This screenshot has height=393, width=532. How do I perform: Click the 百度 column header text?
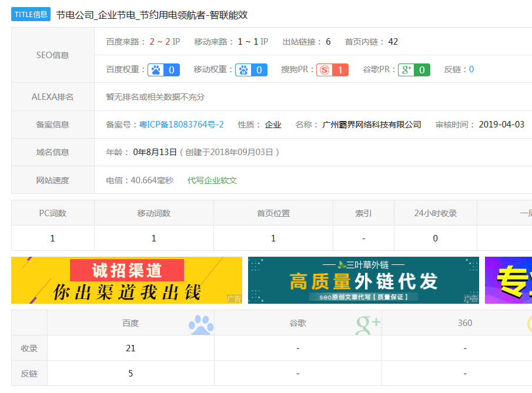pos(131,323)
